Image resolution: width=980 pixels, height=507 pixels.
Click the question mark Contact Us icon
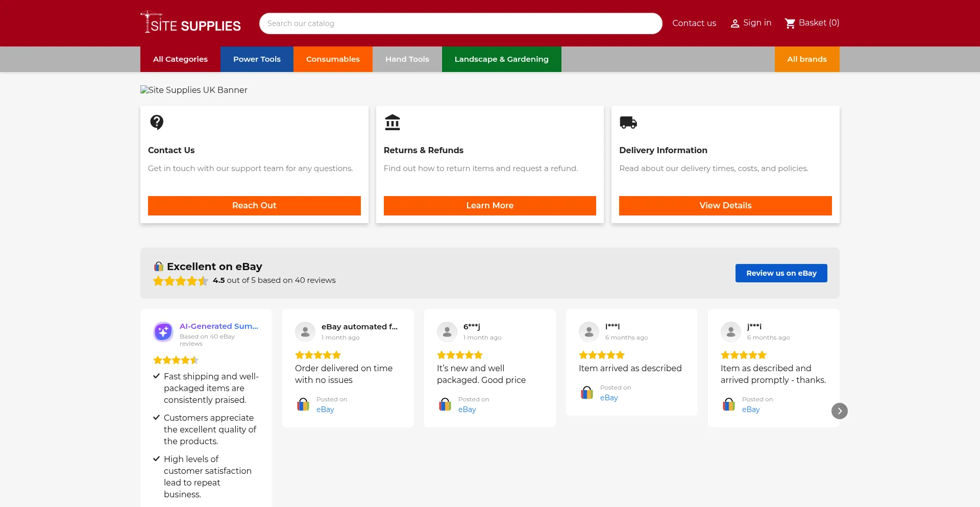[157, 123]
